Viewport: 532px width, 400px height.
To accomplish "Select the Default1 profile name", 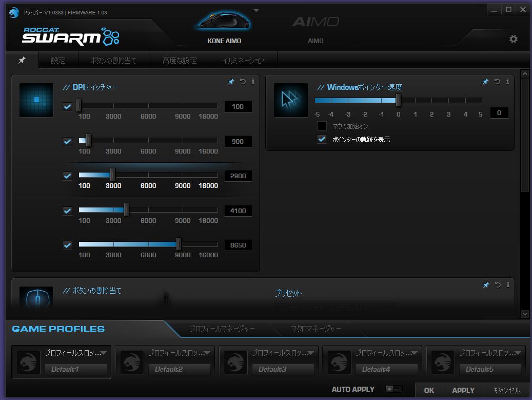I will (75, 369).
